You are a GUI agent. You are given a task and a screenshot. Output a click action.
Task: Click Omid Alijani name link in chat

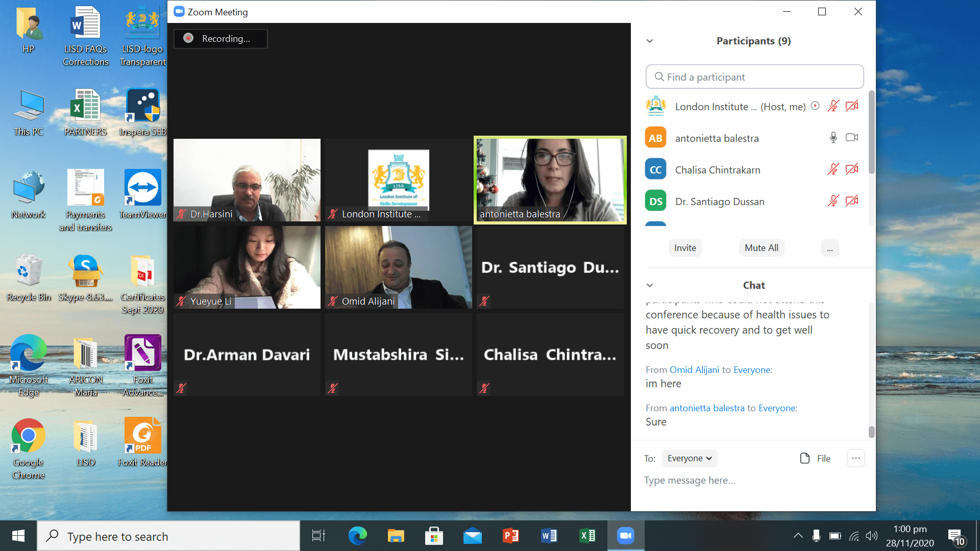click(x=694, y=370)
